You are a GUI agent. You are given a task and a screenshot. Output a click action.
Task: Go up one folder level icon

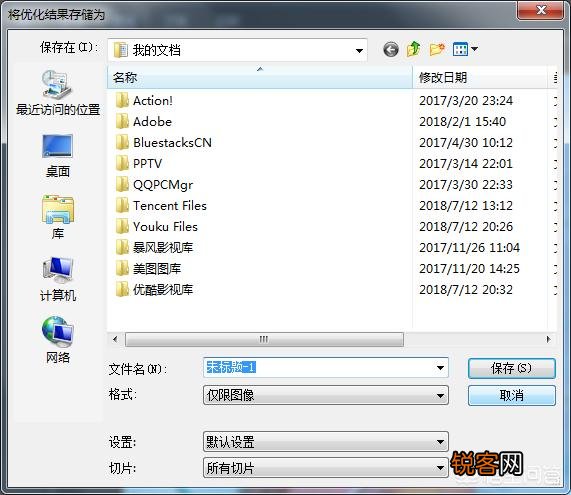click(414, 49)
